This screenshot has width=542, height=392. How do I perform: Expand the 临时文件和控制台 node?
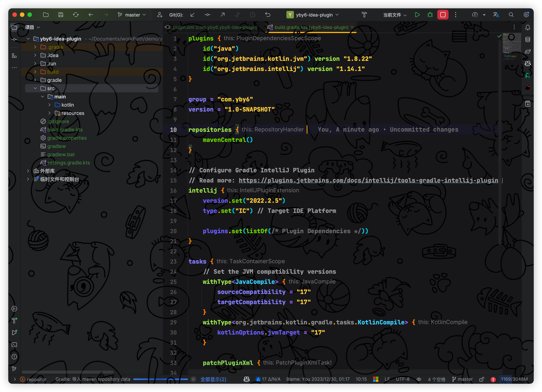pyautogui.click(x=28, y=179)
